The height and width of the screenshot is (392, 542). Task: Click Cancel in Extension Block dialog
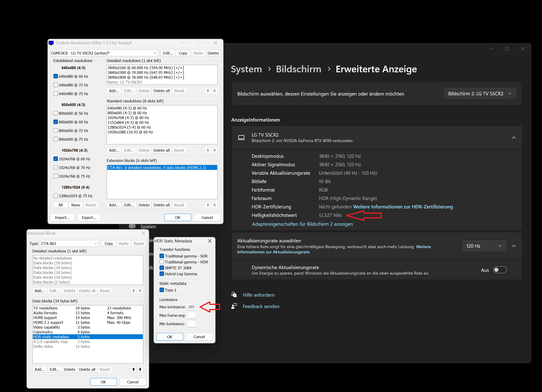[133, 382]
